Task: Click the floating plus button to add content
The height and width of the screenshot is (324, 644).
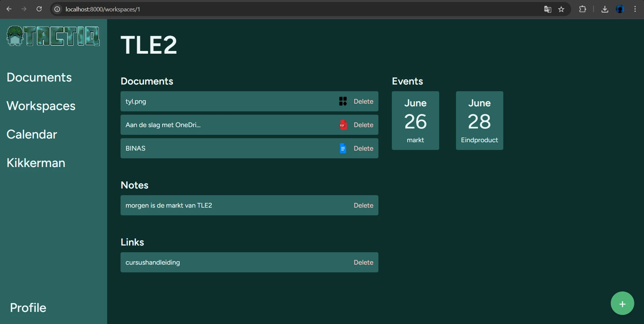Action: pos(622,303)
